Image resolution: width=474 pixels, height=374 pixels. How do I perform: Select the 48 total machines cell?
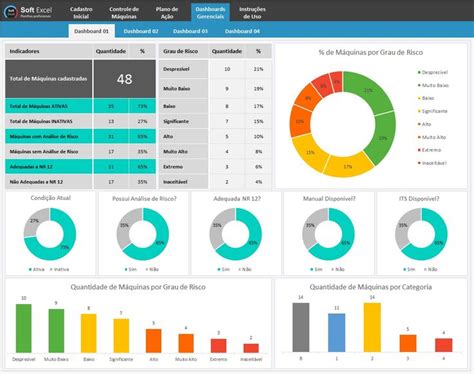pyautogui.click(x=125, y=79)
